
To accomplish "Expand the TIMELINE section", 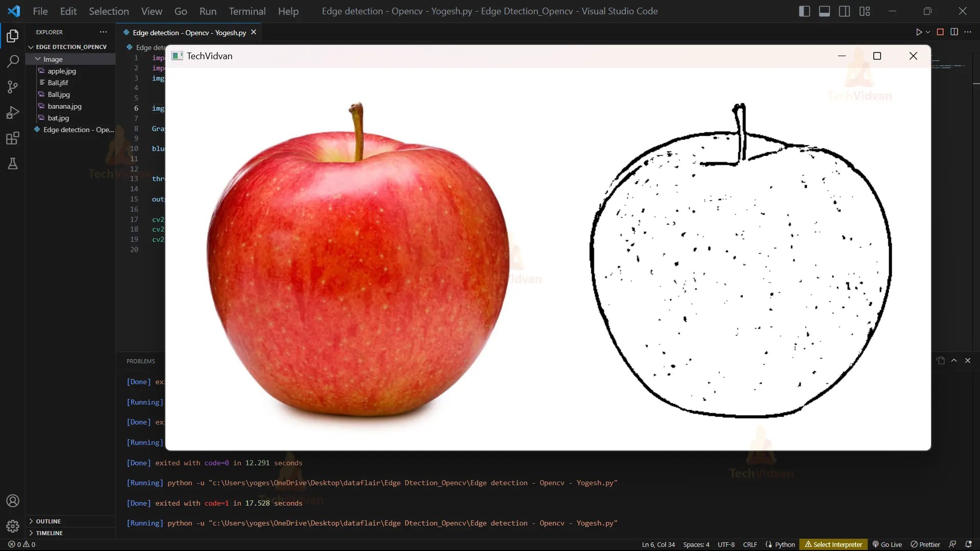I will 50,533.
